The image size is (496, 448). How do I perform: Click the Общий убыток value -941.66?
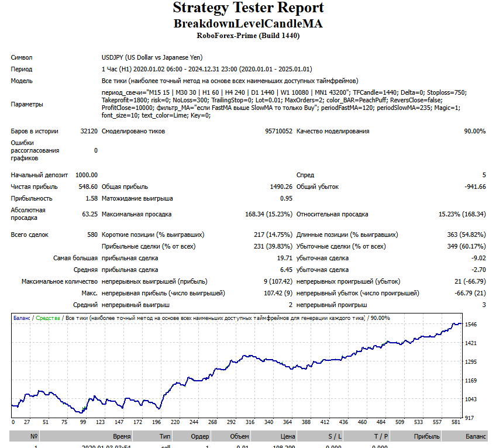pyautogui.click(x=473, y=187)
